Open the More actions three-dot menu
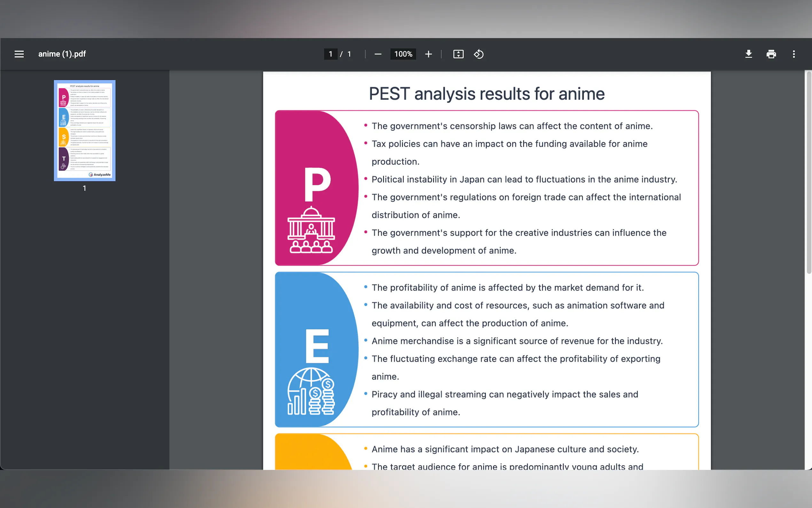 point(793,54)
